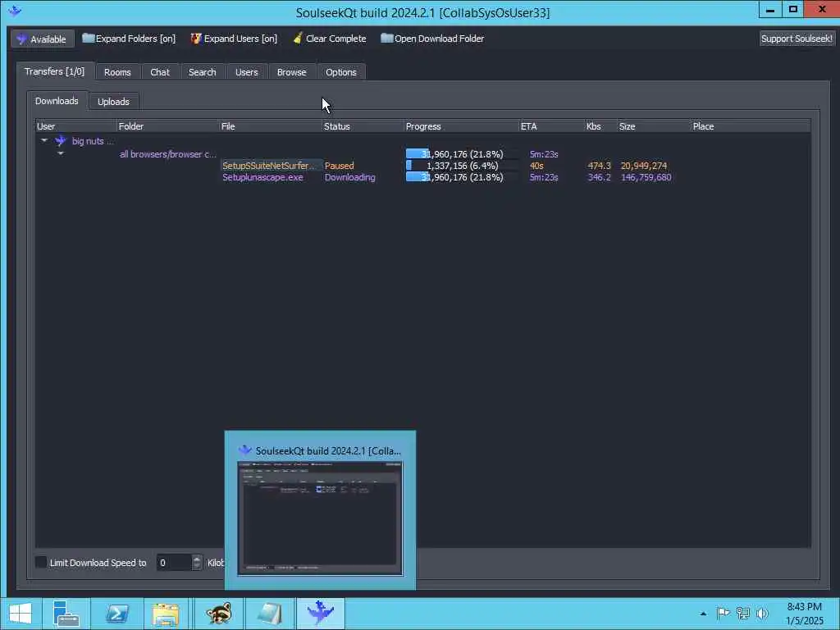The image size is (840, 630).
Task: Open the Windows Start button
Action: [21, 614]
